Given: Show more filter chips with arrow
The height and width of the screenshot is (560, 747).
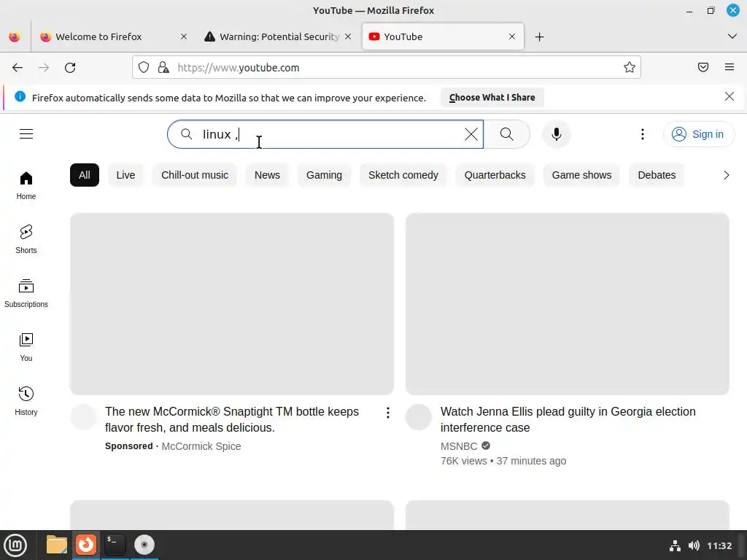Looking at the screenshot, I should point(726,175).
